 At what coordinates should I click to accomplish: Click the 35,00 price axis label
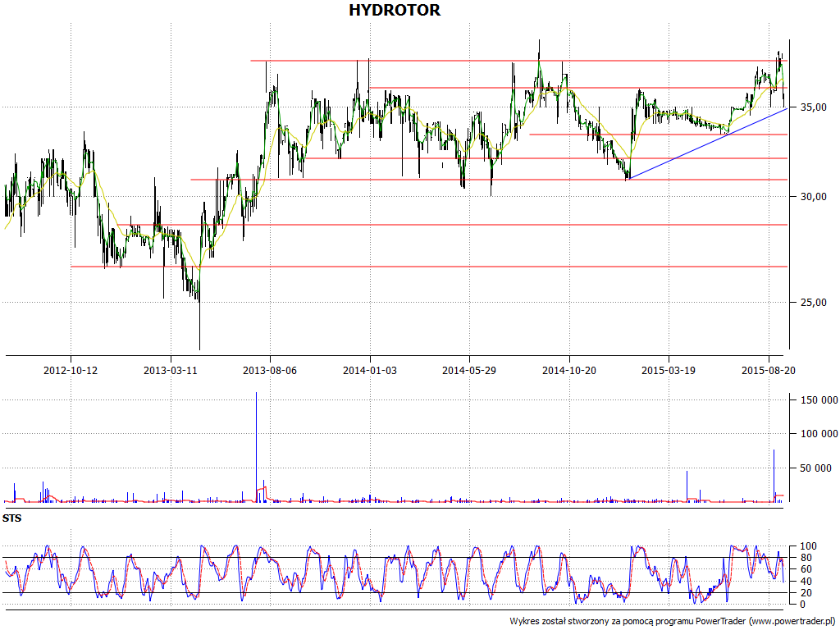click(813, 107)
